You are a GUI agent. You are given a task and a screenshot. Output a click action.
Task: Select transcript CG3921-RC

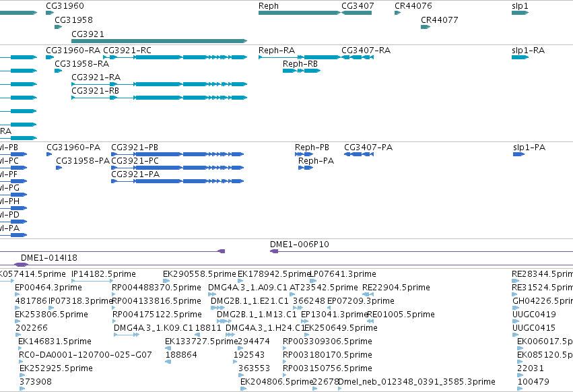(x=176, y=57)
